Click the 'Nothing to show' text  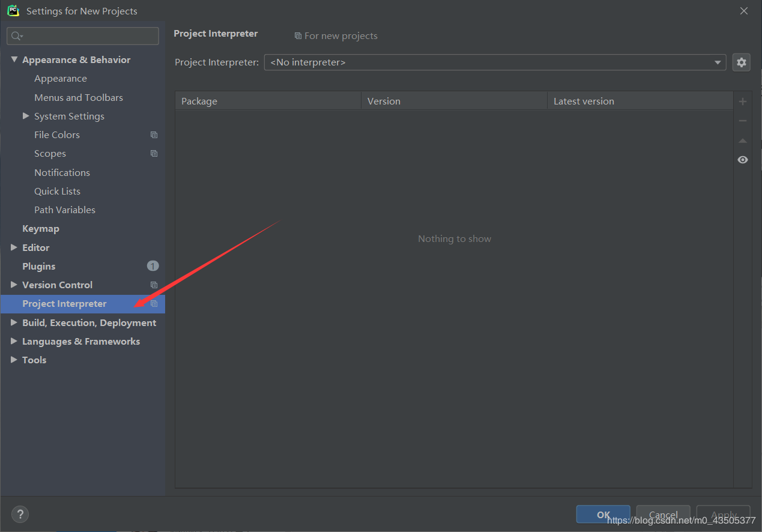[x=455, y=239]
